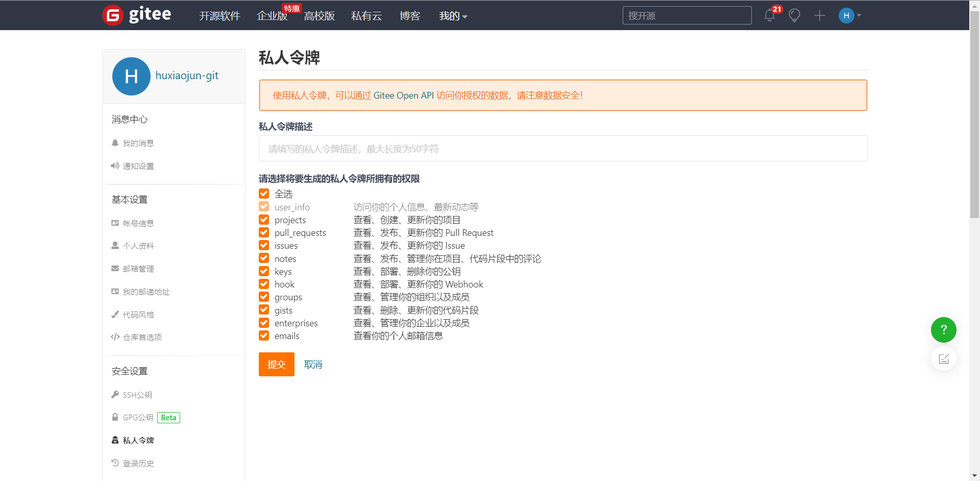The width and height of the screenshot is (980, 481).
Task: Click the lightbulb icon in header
Action: pos(794,16)
